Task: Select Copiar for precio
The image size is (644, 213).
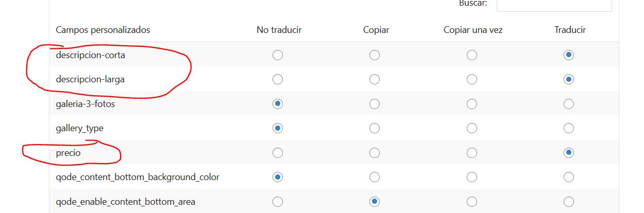Action: [x=375, y=153]
